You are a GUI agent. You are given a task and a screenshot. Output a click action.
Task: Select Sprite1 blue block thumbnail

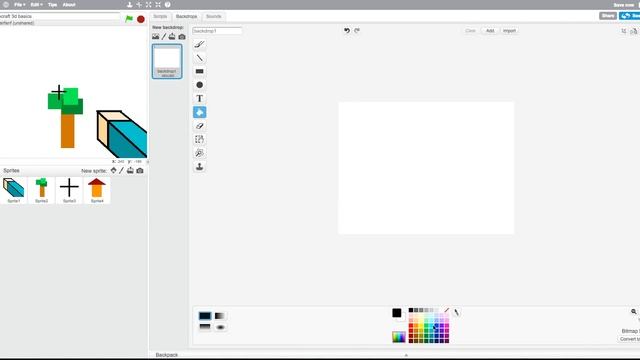[13, 190]
